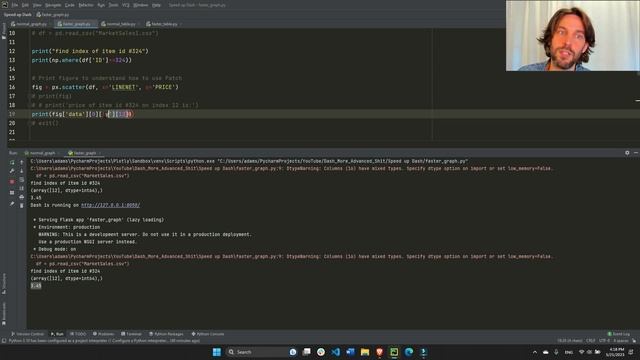Click the taskbar clock and date
Viewport: 640px width, 360px height.
[616, 352]
